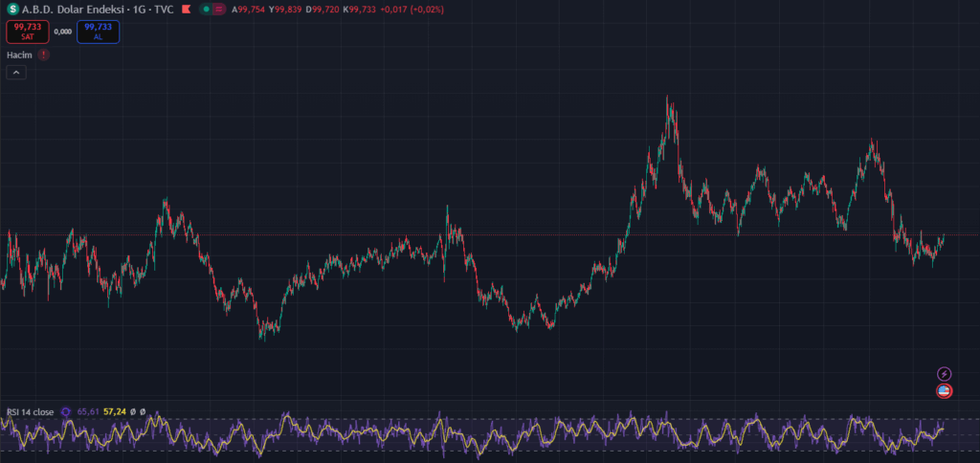
Task: Collapse the indicator legend with chevron
Action: click(x=16, y=74)
